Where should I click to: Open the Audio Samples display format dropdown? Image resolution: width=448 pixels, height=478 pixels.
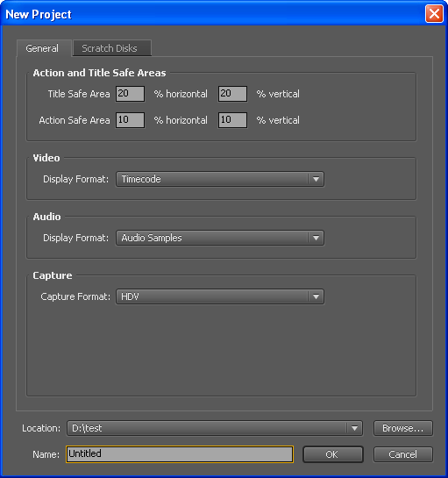pyautogui.click(x=220, y=238)
